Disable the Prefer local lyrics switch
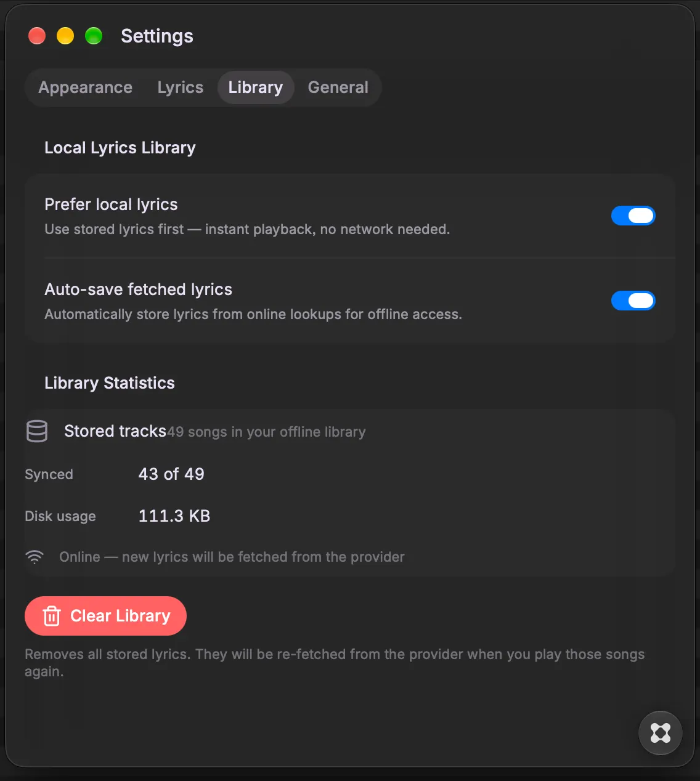Screen dimensions: 700x781 [633, 216]
